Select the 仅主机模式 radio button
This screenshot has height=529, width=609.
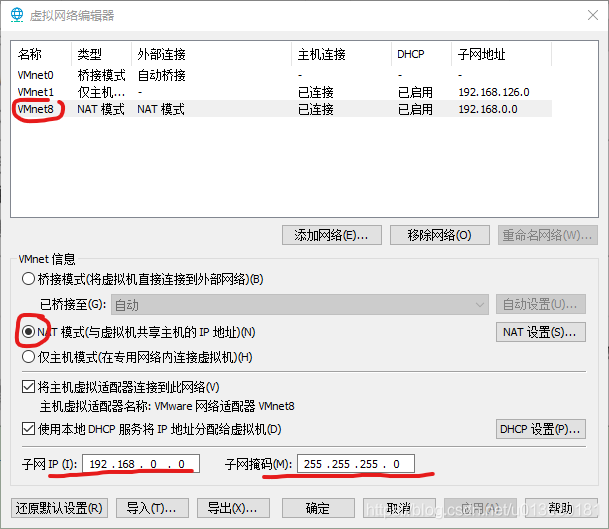[28, 357]
